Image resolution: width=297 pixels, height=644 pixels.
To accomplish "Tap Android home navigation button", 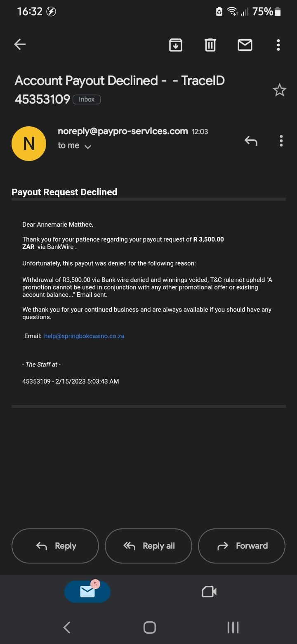I will click(149, 627).
